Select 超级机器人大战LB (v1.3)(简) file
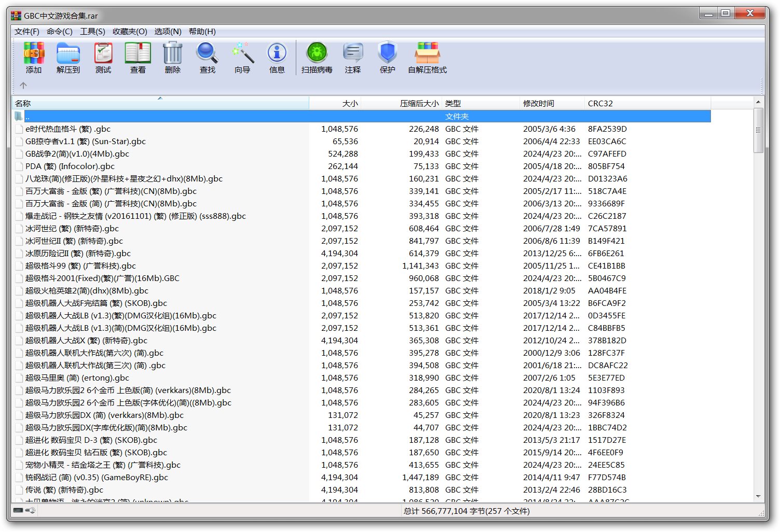780x532 pixels. coord(121,328)
